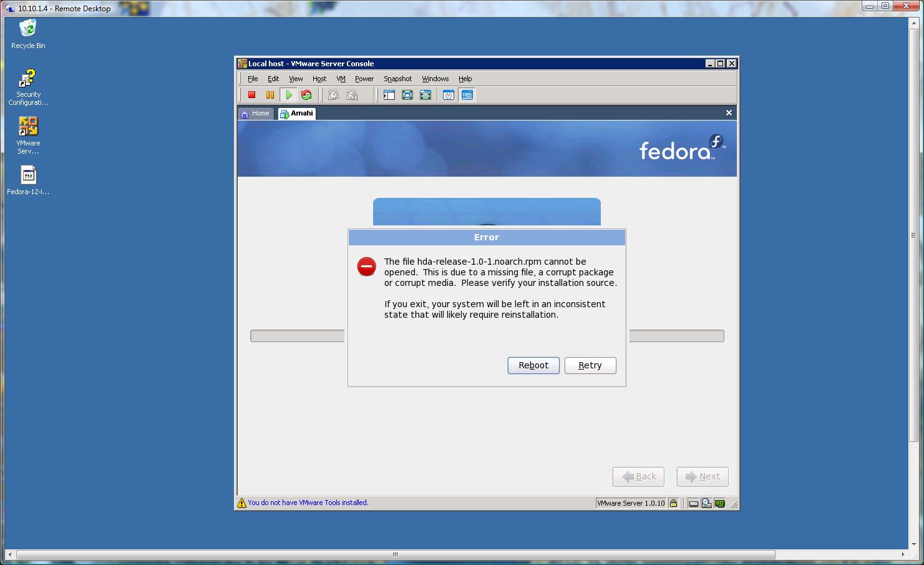Viewport: 924px width, 565px height.
Task: Open the Power menu
Action: (x=364, y=79)
